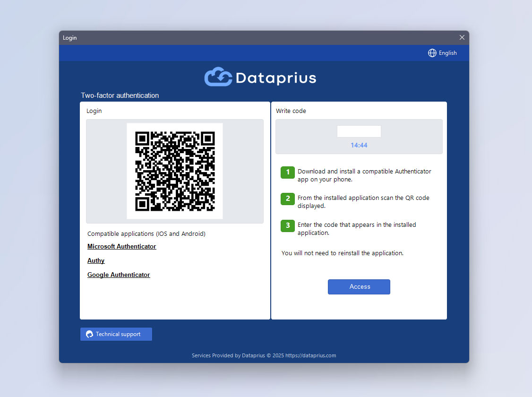The width and height of the screenshot is (532, 397).
Task: Open the Microsoft Authenticator link
Action: (122, 246)
